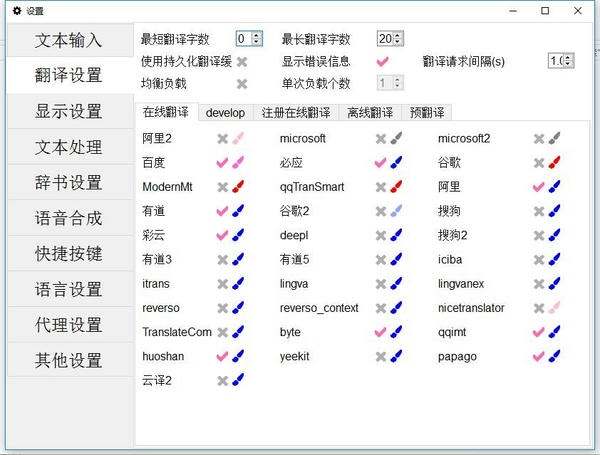The width and height of the screenshot is (600, 455).
Task: Switch to the 在线翻译 tab
Action: pos(166,112)
